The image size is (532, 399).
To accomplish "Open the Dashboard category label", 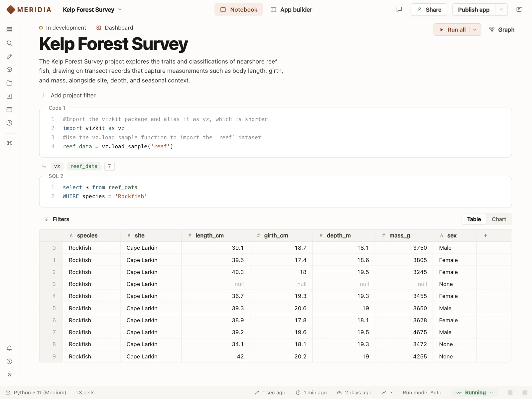I will (x=115, y=28).
